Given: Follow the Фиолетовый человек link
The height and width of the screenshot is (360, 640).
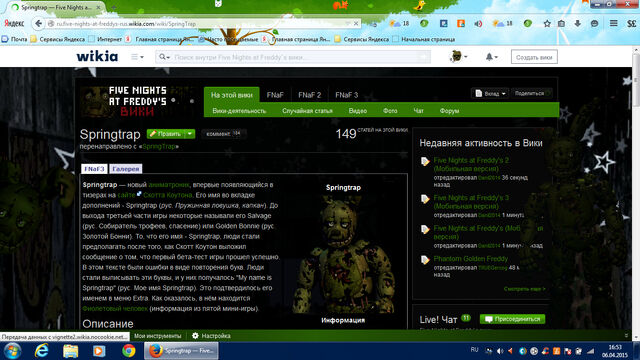Looking at the screenshot, I should (x=115, y=309).
